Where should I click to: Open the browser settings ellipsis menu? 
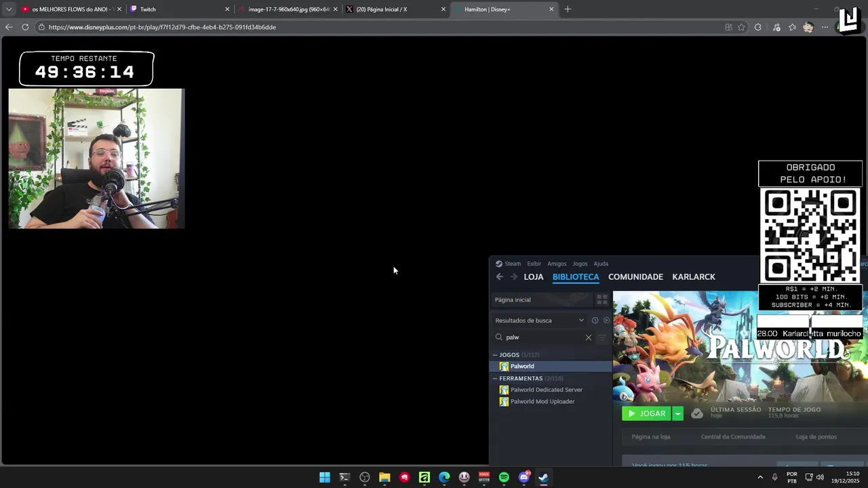[x=825, y=27]
